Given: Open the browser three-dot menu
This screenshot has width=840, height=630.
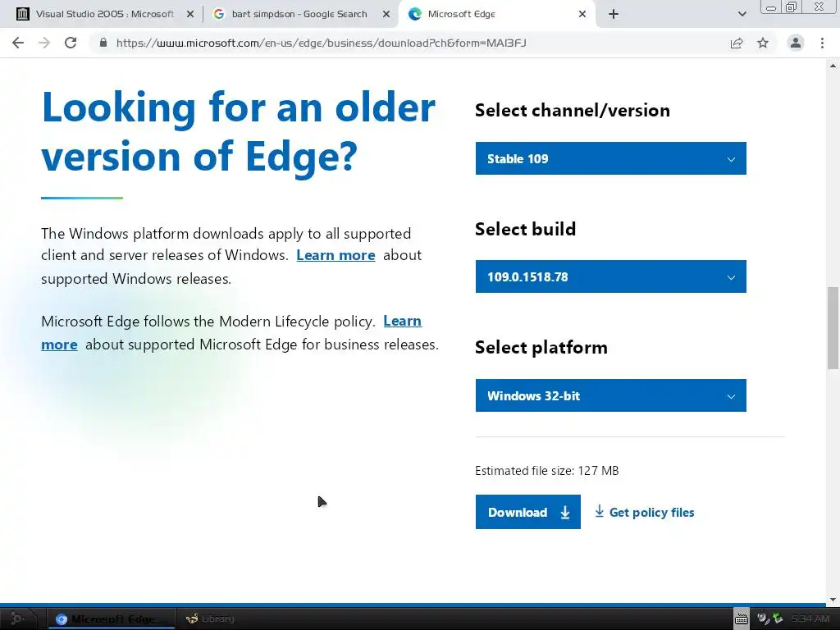Looking at the screenshot, I should click(822, 43).
